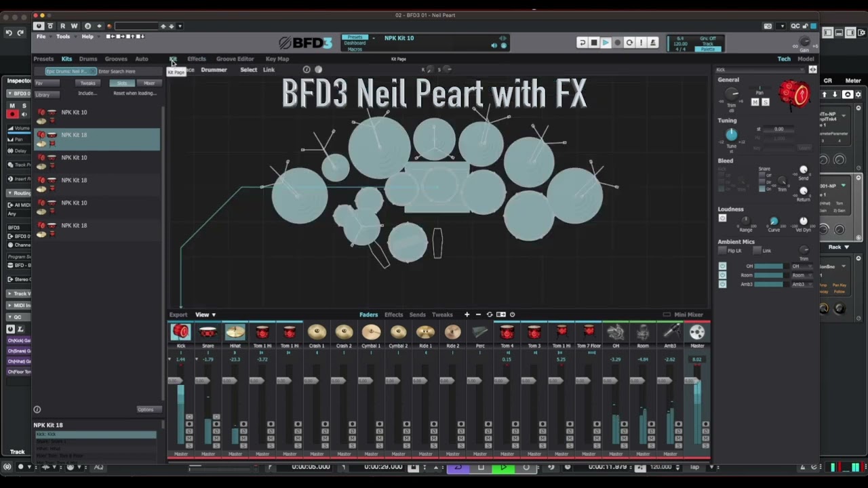This screenshot has width=868, height=488.
Task: Select the Tom 3 channel icon
Action: pyautogui.click(x=534, y=332)
